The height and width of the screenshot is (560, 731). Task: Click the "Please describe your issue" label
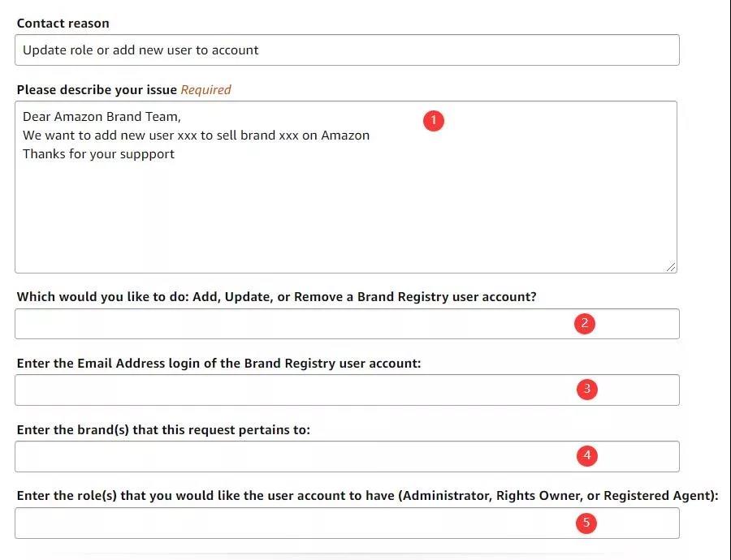point(97,90)
